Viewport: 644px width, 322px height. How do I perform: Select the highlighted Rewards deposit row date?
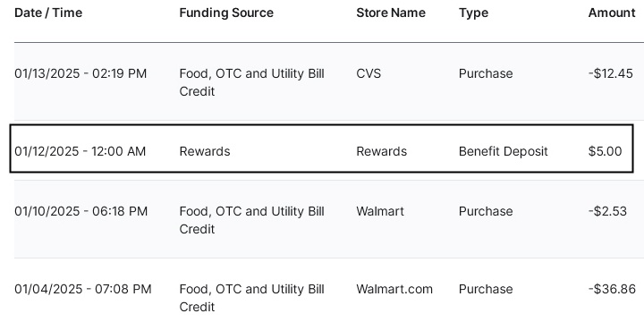[x=80, y=151]
